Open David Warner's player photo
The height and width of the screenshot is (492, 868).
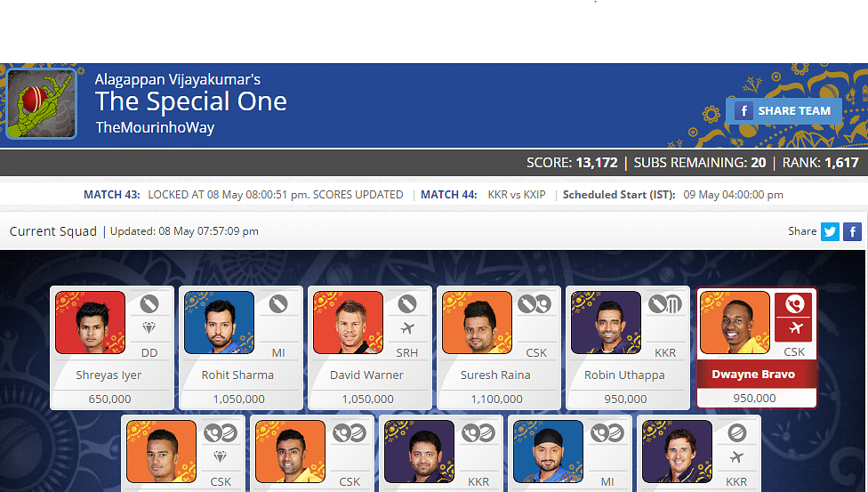click(349, 322)
